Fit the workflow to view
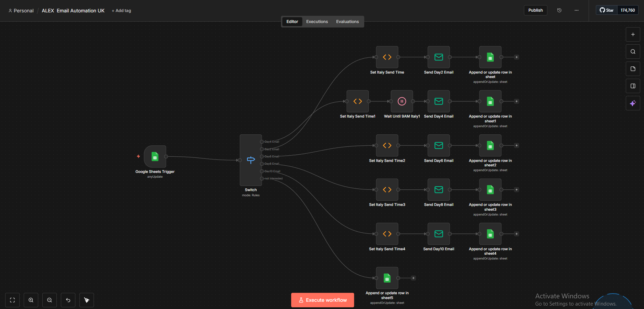 click(12, 300)
